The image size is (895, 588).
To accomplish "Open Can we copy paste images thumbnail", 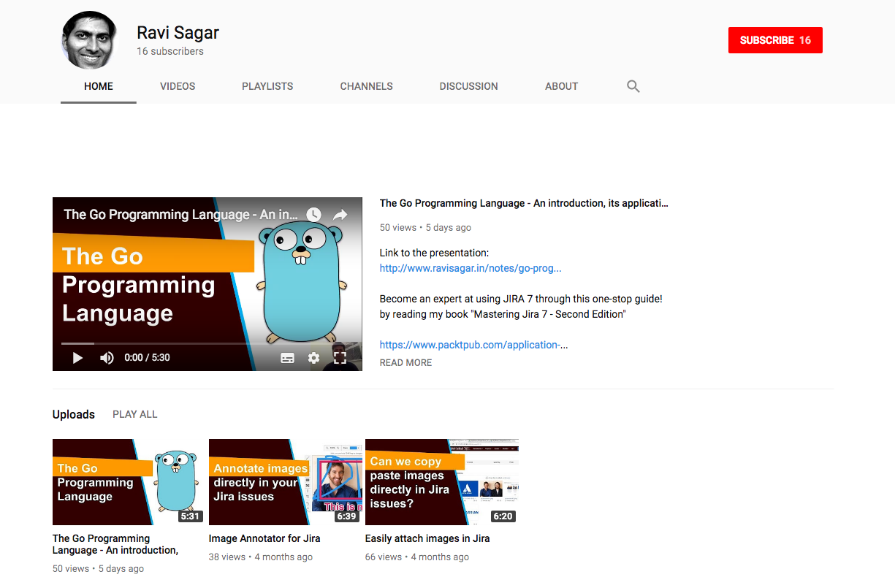I will (x=441, y=482).
